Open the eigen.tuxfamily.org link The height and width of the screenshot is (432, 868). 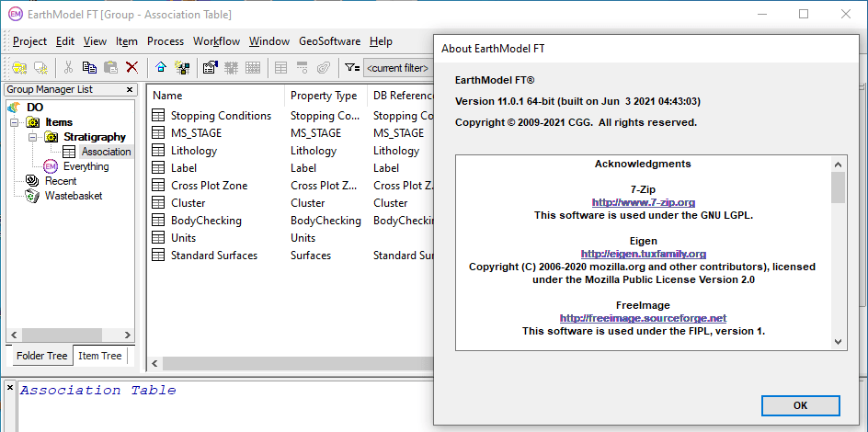point(644,254)
